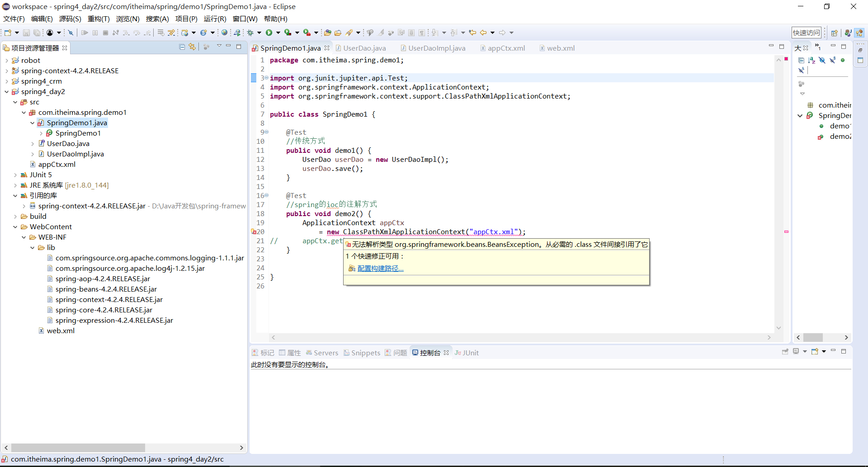Screen dimensions: 868x467
Task: Expand the robot project
Action: (6, 61)
